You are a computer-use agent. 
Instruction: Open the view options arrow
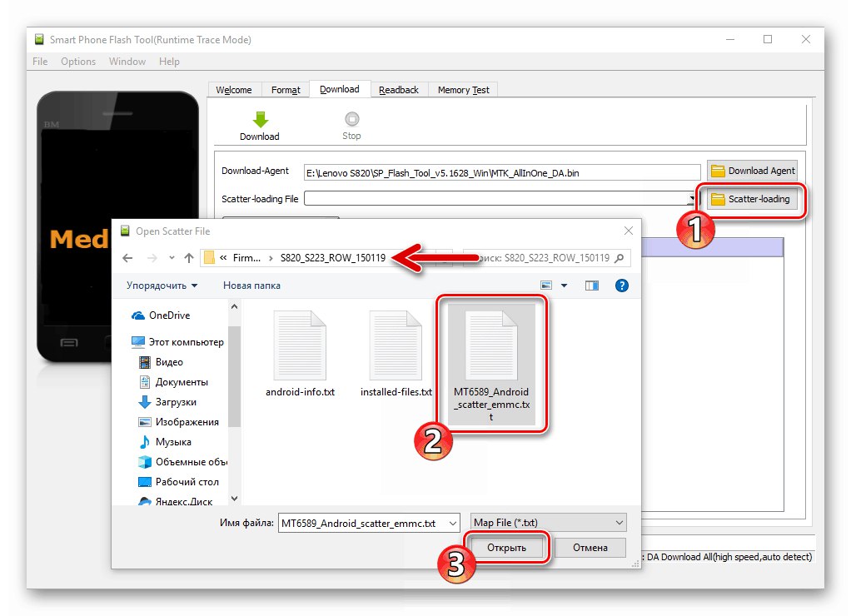click(x=564, y=286)
